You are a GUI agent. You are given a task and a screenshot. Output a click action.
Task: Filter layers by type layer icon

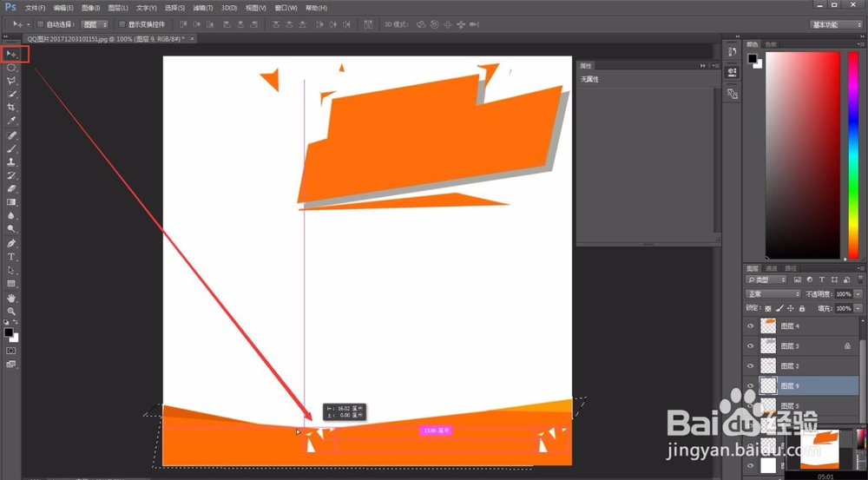822,279
